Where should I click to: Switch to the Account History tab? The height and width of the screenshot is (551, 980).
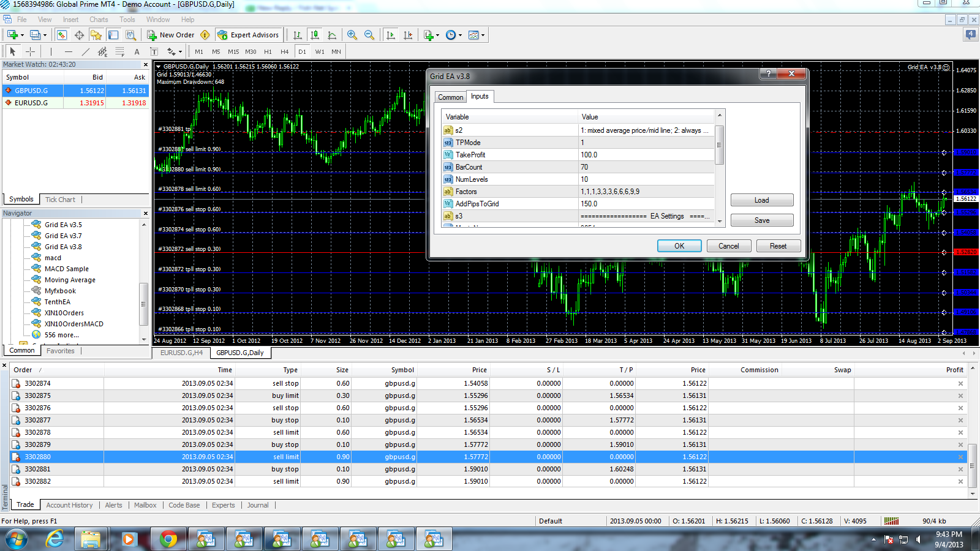pos(69,505)
